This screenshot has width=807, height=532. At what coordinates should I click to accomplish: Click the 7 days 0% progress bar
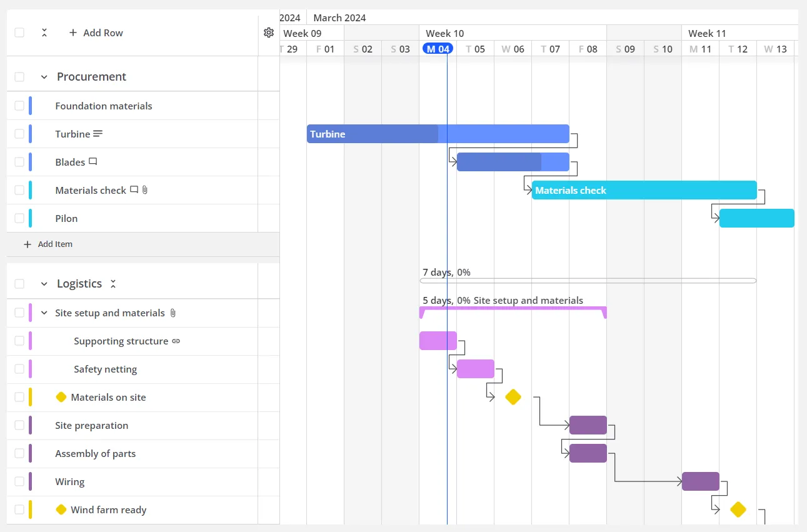pos(588,281)
